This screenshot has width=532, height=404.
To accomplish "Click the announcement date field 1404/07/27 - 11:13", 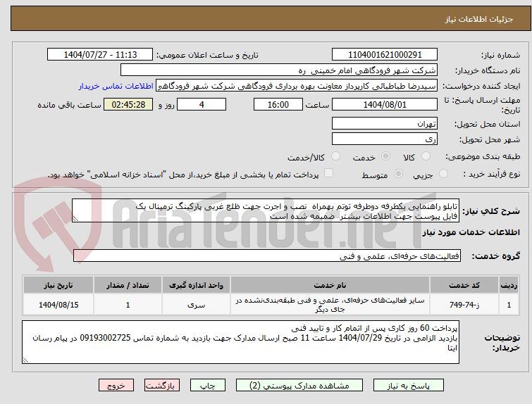I will (100, 55).
